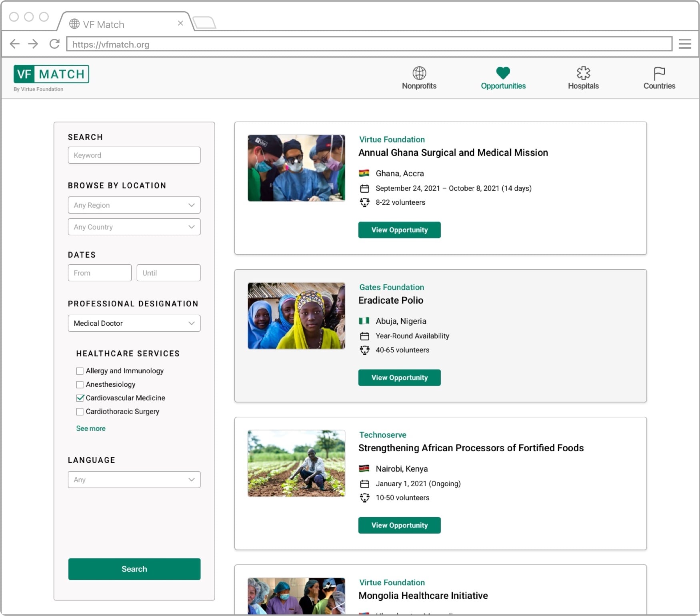Viewport: 700px width, 616px height.
Task: Click volunteers icon beside 8-22 volunteers
Action: click(364, 202)
